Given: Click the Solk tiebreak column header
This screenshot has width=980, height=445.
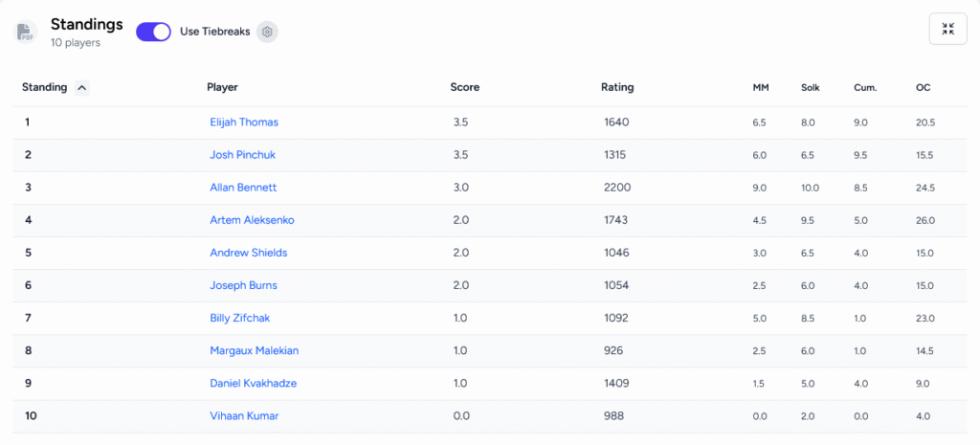Looking at the screenshot, I should click(810, 88).
